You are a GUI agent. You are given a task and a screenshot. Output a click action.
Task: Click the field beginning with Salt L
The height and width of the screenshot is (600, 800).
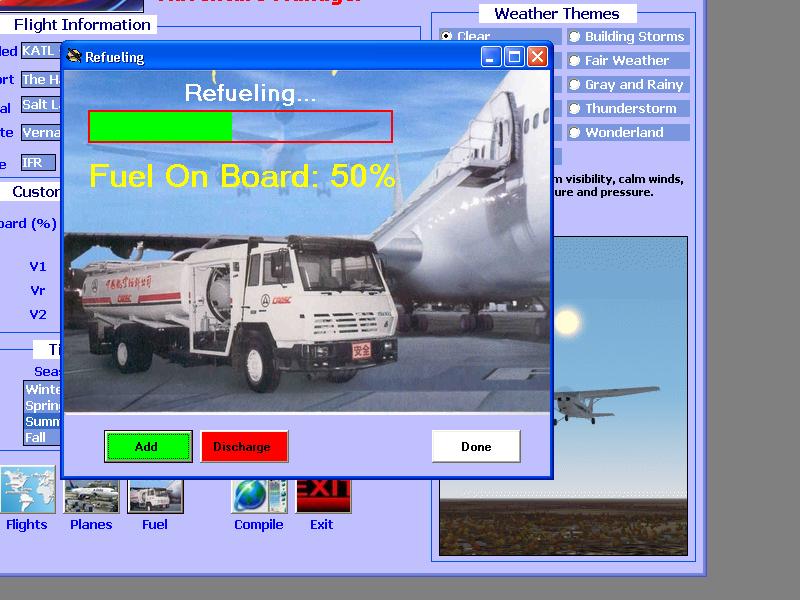[x=41, y=105]
